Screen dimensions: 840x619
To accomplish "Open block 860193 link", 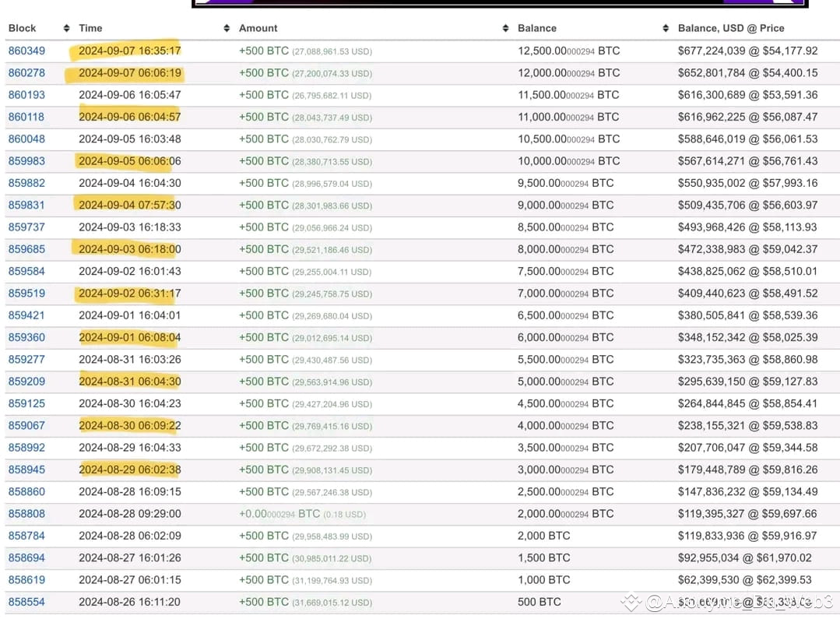I will pos(26,95).
